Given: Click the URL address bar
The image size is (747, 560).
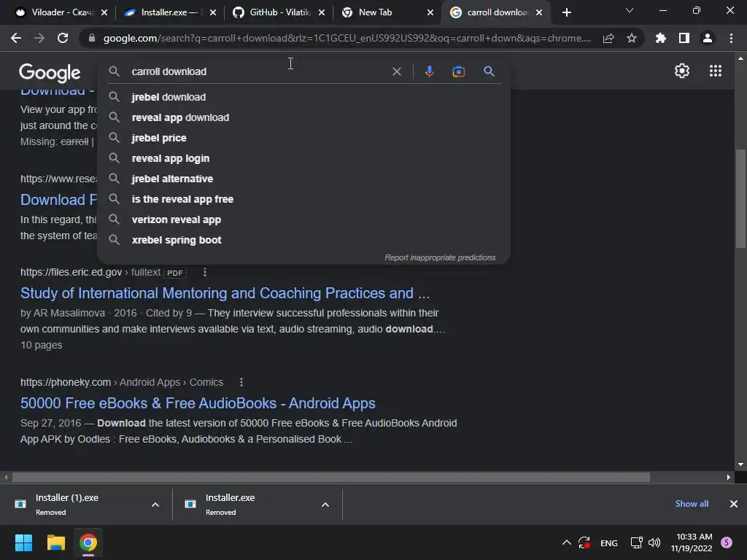Looking at the screenshot, I should pyautogui.click(x=347, y=38).
